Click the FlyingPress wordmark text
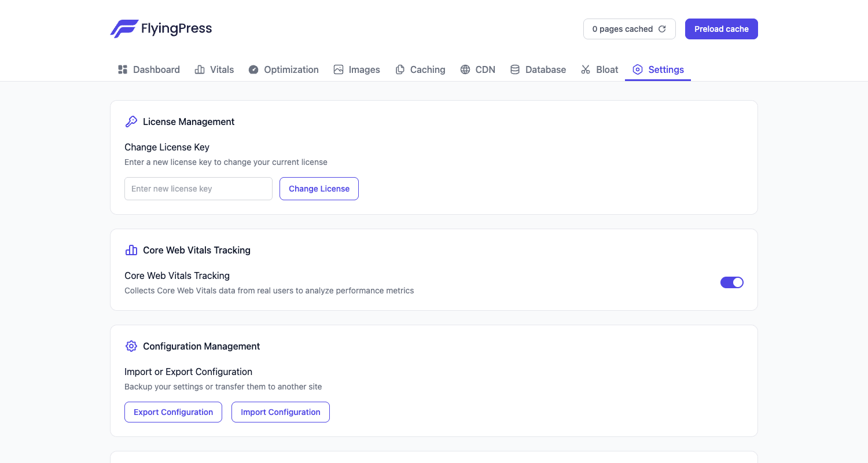 [176, 28]
